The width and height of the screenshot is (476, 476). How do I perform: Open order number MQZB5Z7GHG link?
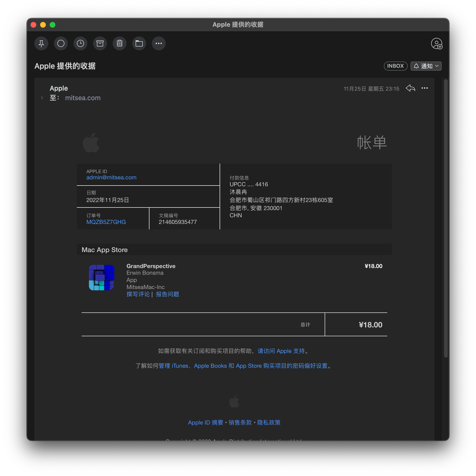[x=106, y=222]
